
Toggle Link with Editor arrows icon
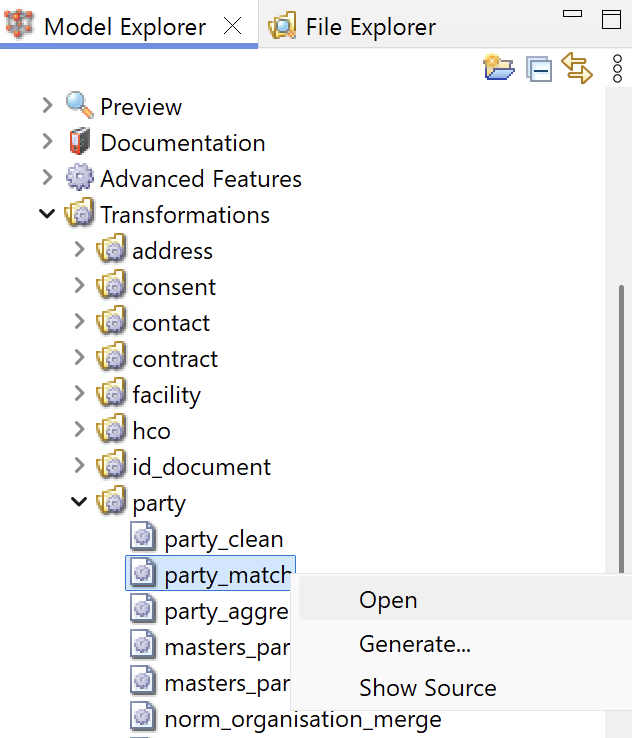pyautogui.click(x=577, y=68)
